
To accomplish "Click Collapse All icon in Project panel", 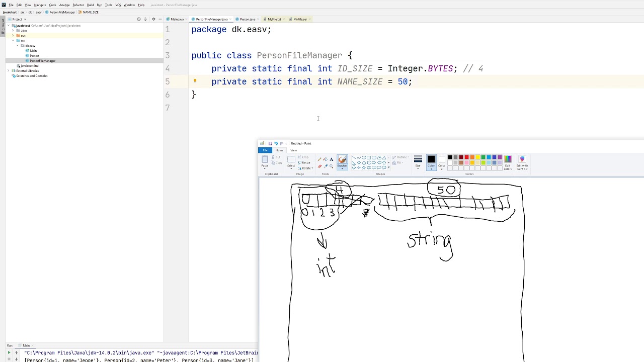I will (x=145, y=19).
